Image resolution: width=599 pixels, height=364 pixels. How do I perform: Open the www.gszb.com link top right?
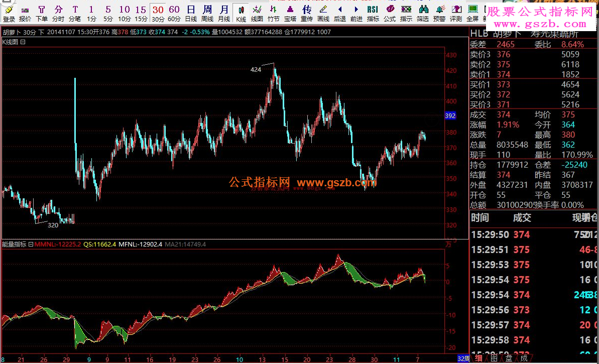[x=540, y=25]
